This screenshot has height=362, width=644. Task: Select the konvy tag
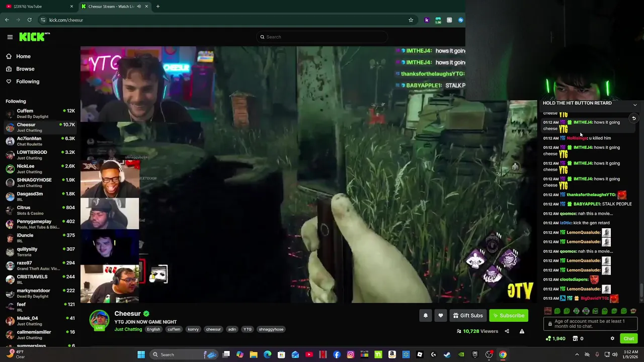(x=193, y=329)
